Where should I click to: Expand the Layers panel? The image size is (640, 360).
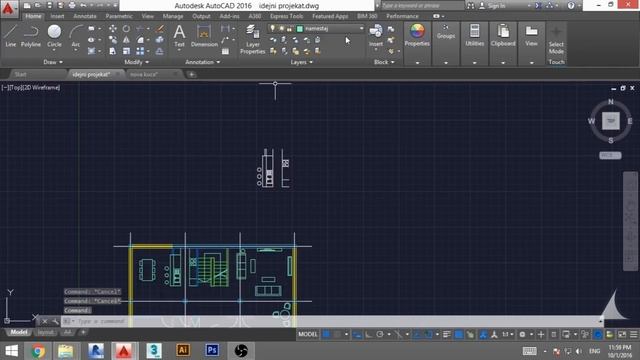point(302,62)
